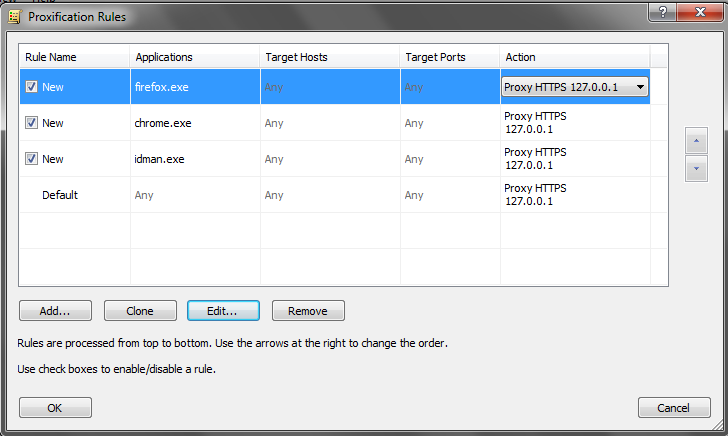
Task: Click Target Ports Any in firefox.exe row
Action: (x=414, y=87)
